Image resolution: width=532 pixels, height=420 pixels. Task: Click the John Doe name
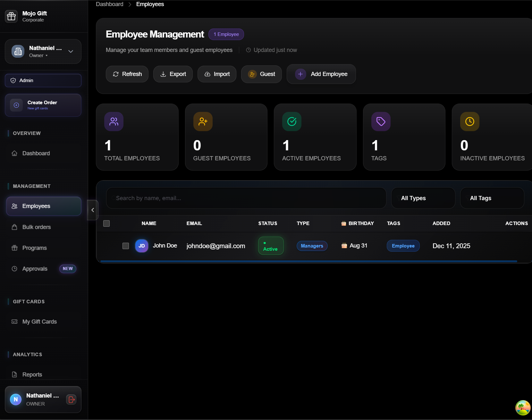click(x=165, y=246)
